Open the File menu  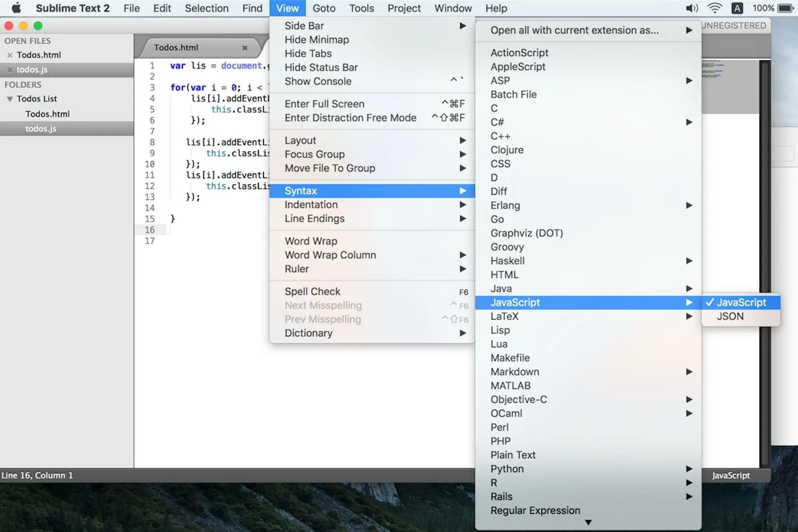(x=132, y=8)
